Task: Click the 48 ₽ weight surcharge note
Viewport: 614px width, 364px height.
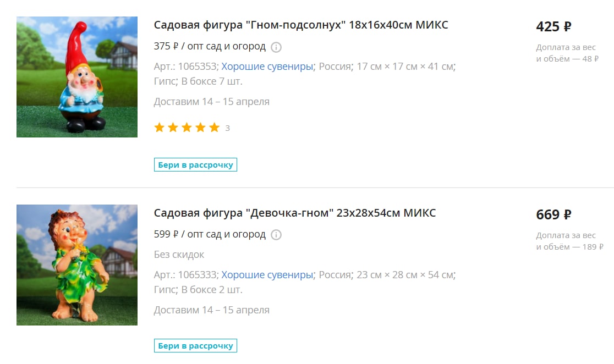Action: (x=567, y=53)
